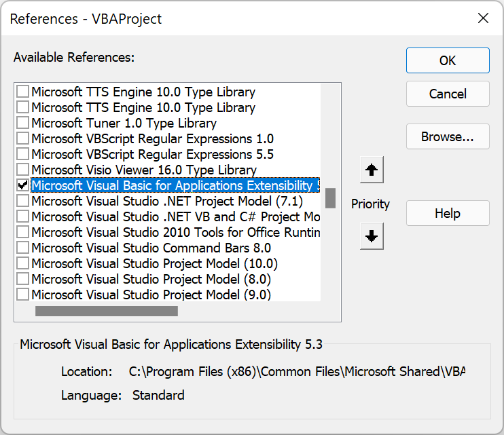Tick the Microsoft Tuner 1.0 Type Library checkbox
The height and width of the screenshot is (435, 504).
point(23,123)
